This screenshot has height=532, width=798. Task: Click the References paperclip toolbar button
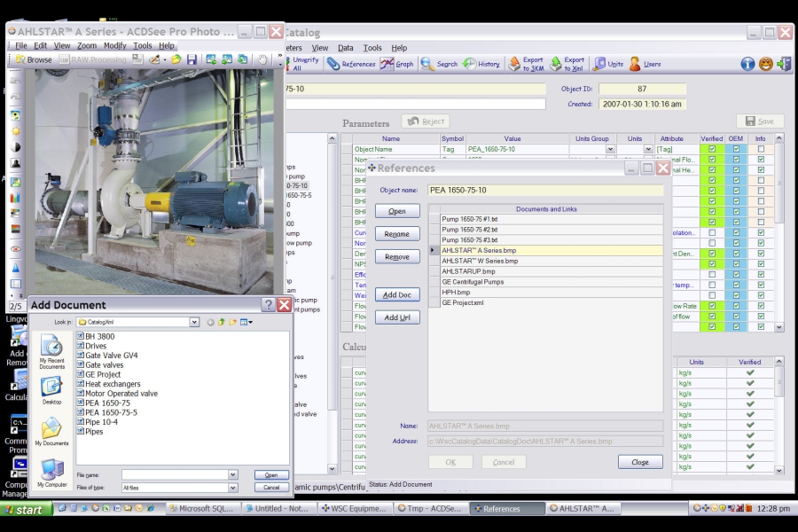pos(351,64)
